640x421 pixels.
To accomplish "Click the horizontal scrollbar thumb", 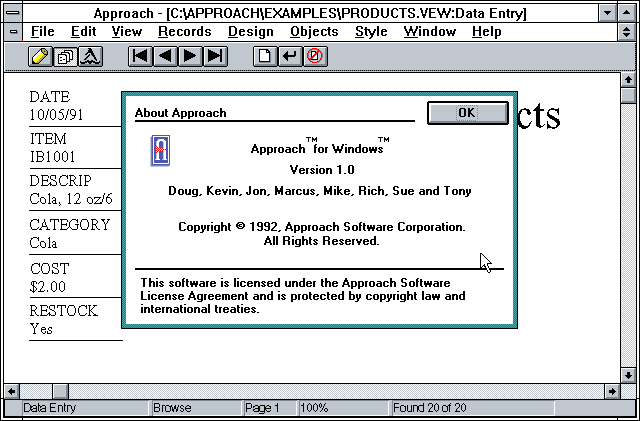I will pyautogui.click(x=60, y=392).
